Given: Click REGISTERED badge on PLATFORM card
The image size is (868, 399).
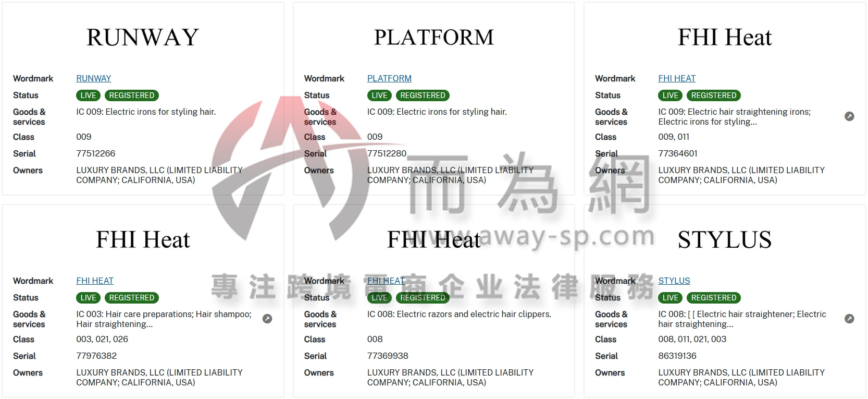Looking at the screenshot, I should (x=423, y=95).
